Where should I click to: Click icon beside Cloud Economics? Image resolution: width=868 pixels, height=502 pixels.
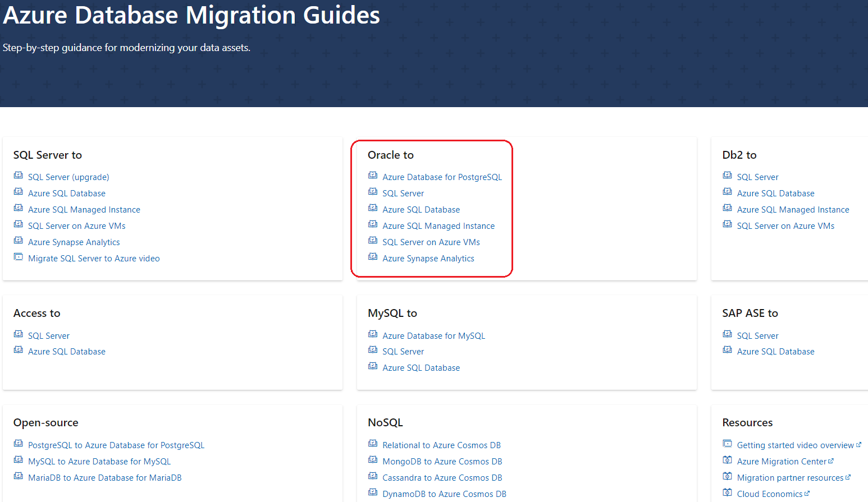(728, 492)
